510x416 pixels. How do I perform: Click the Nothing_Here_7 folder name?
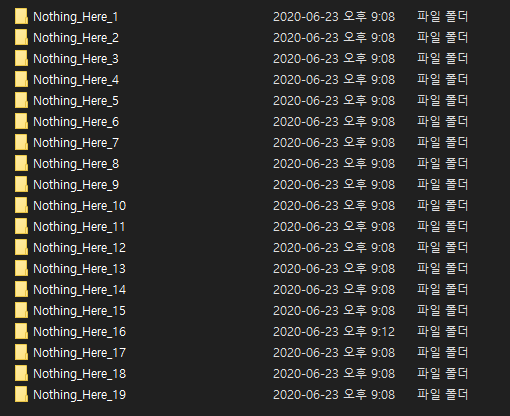pyautogui.click(x=76, y=143)
